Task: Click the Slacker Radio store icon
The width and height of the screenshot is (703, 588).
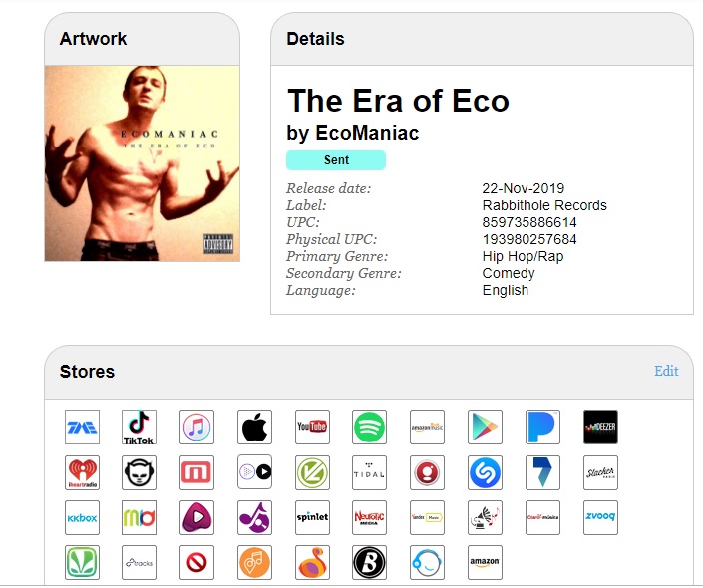Action: point(600,472)
